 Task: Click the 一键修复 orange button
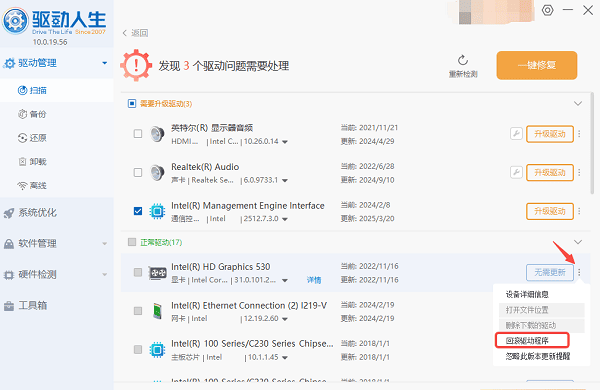click(x=536, y=65)
